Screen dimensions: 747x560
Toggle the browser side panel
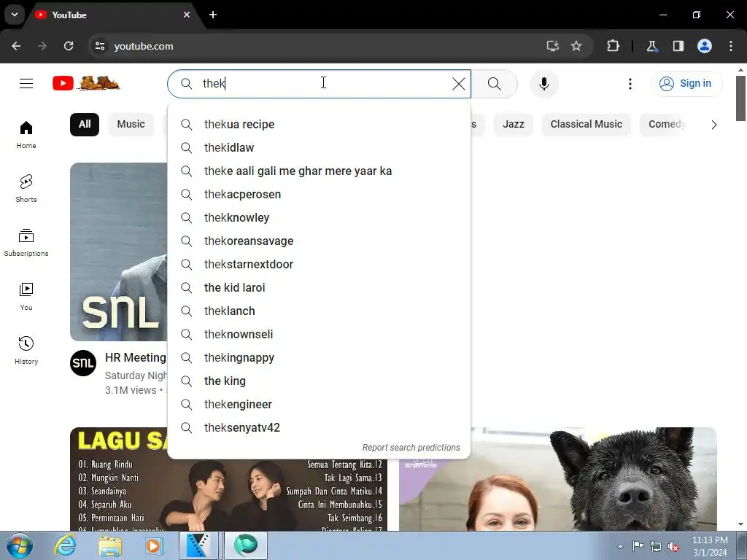click(x=678, y=46)
